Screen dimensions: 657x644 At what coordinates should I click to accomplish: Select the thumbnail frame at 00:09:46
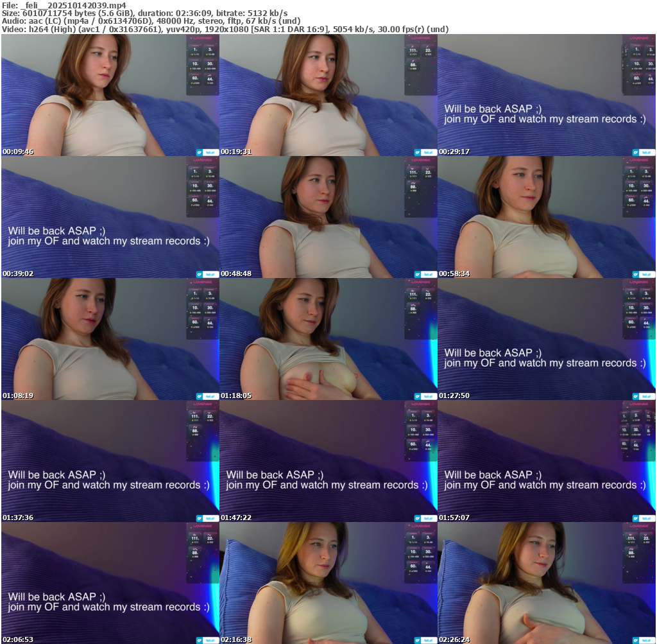click(110, 95)
